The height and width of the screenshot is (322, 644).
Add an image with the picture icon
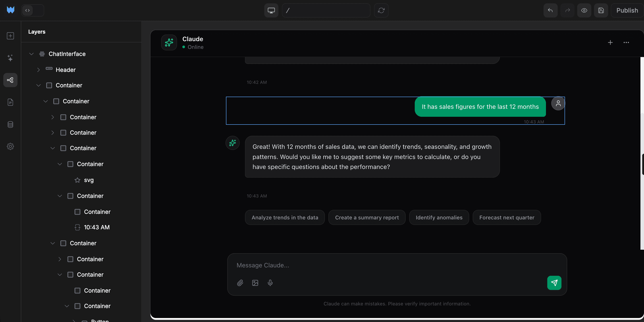(255, 283)
